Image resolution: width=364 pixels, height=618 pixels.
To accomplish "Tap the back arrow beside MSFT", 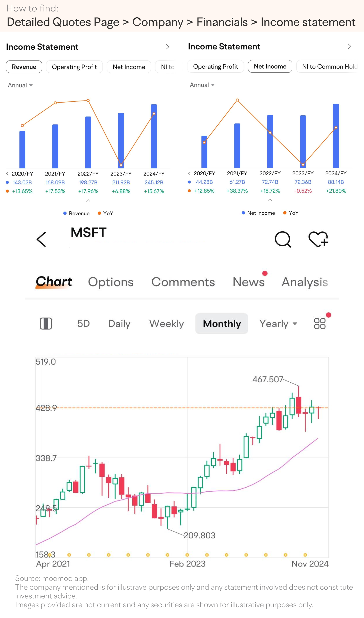I will (41, 239).
